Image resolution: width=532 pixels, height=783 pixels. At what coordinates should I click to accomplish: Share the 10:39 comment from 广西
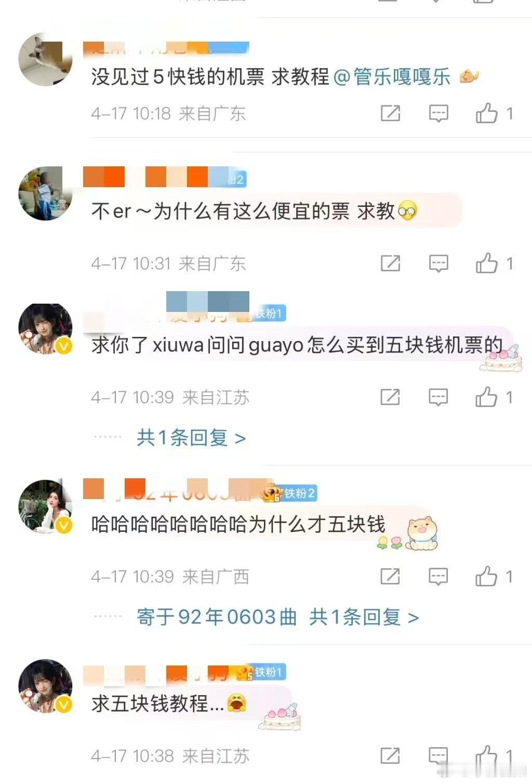pyautogui.click(x=390, y=576)
